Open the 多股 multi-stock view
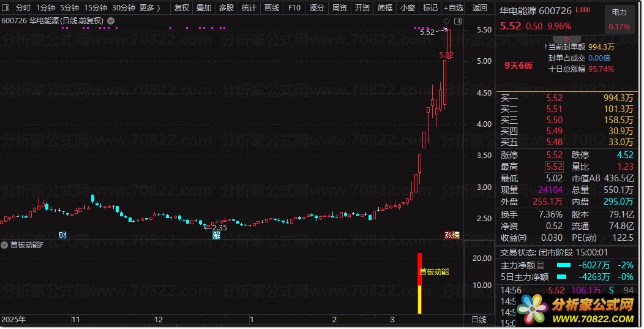The width and height of the screenshot is (644, 329). [227, 8]
